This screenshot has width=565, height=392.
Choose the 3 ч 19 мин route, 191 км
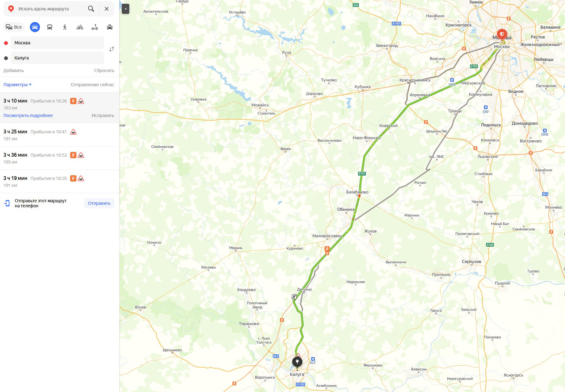click(x=59, y=182)
